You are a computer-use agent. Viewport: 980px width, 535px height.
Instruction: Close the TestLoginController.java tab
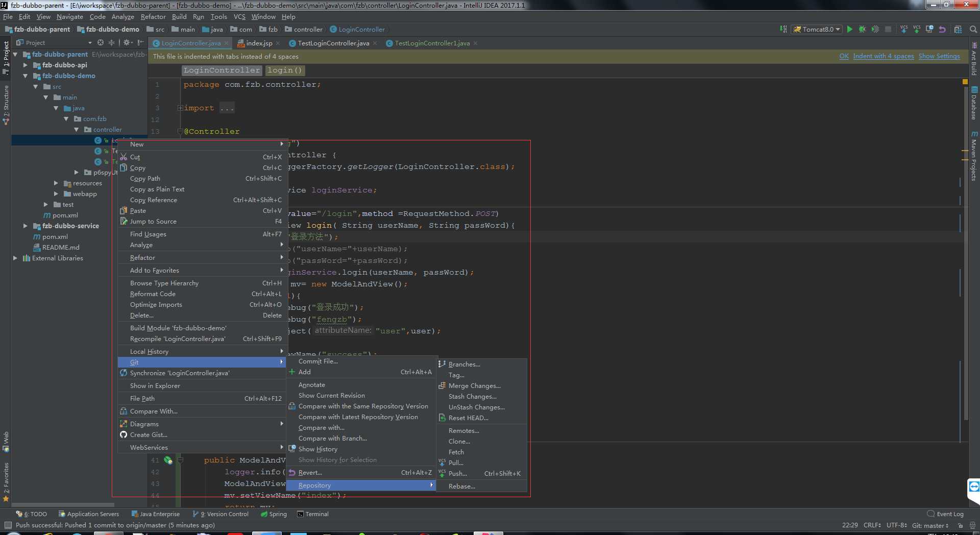tap(375, 43)
